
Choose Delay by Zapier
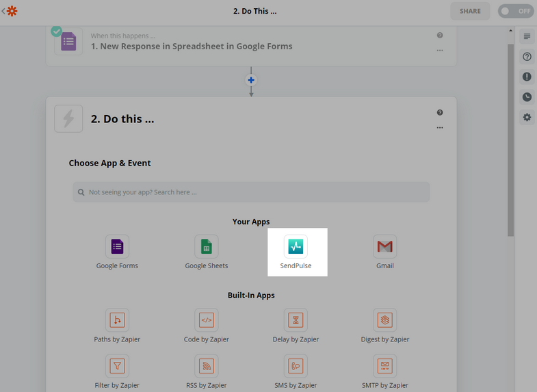pyautogui.click(x=296, y=326)
